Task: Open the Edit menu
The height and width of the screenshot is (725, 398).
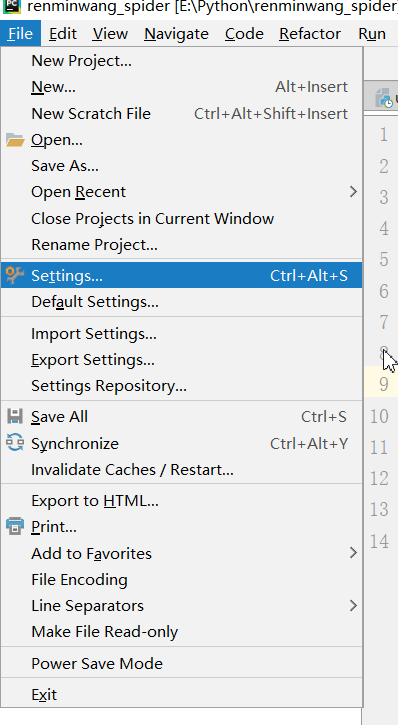Action: [x=63, y=34]
